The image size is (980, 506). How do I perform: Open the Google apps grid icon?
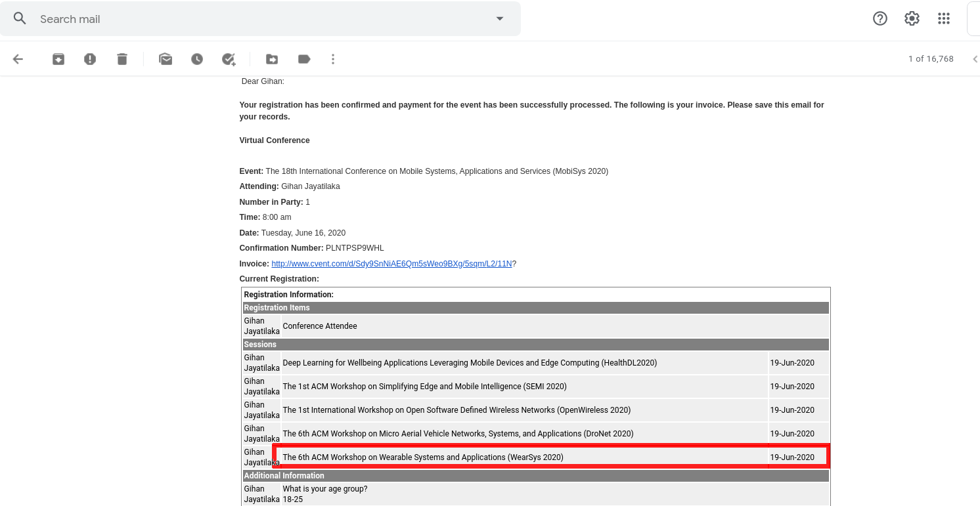click(944, 18)
